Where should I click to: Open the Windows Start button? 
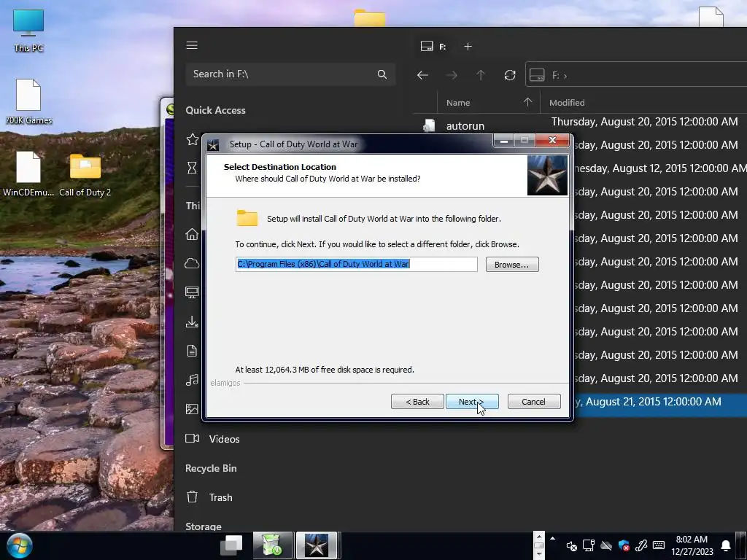[x=20, y=545]
